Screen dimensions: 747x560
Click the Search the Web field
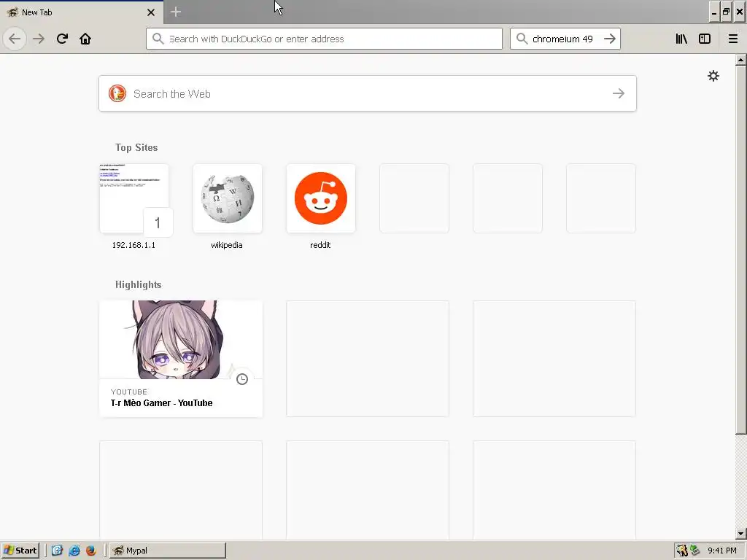click(368, 93)
